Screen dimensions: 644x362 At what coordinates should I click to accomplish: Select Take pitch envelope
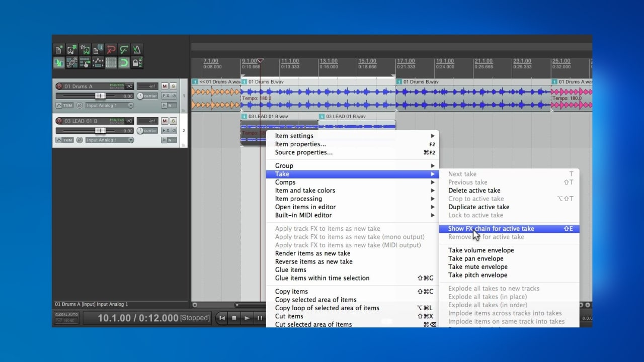coord(509,275)
